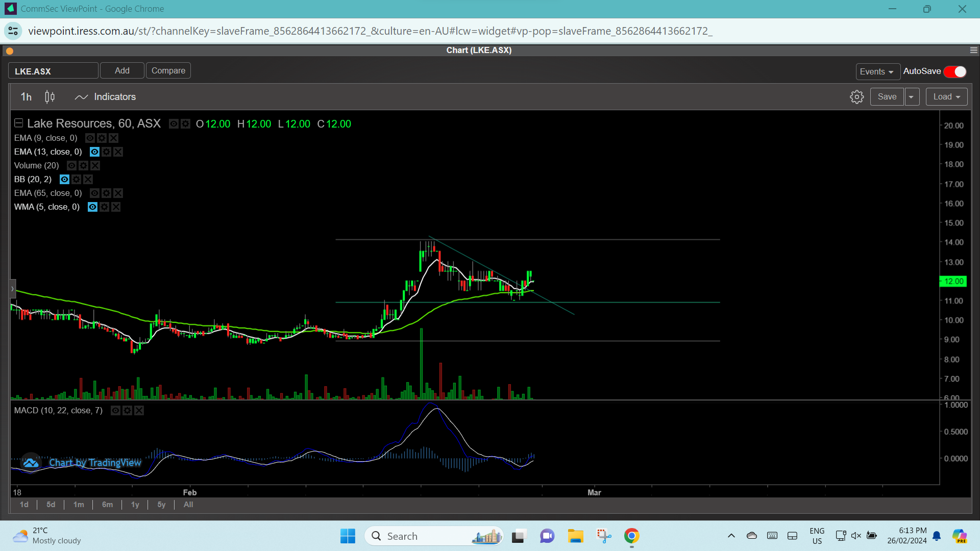980x551 pixels.
Task: Toggle the AutoSave switch
Action: [x=955, y=72]
